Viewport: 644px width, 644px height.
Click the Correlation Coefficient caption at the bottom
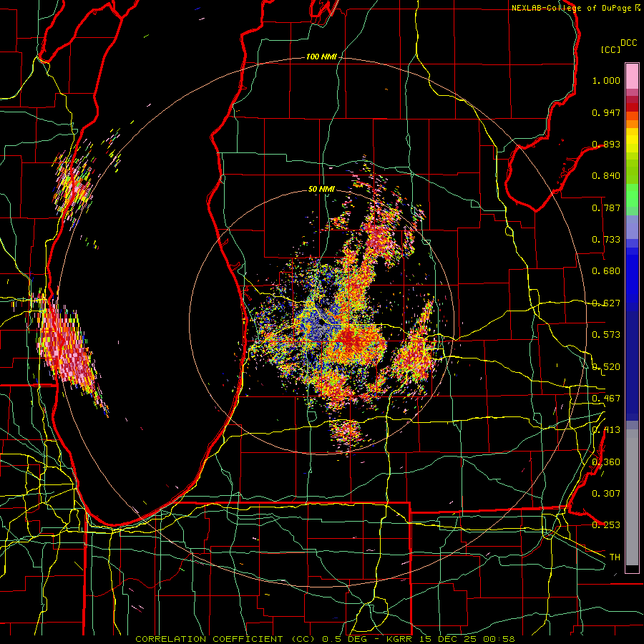325,639
